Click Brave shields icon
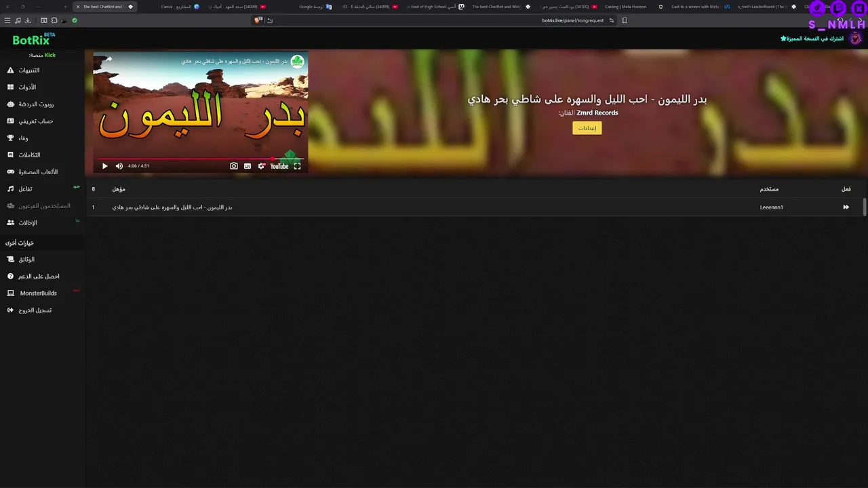This screenshot has height=488, width=868. tap(258, 20)
